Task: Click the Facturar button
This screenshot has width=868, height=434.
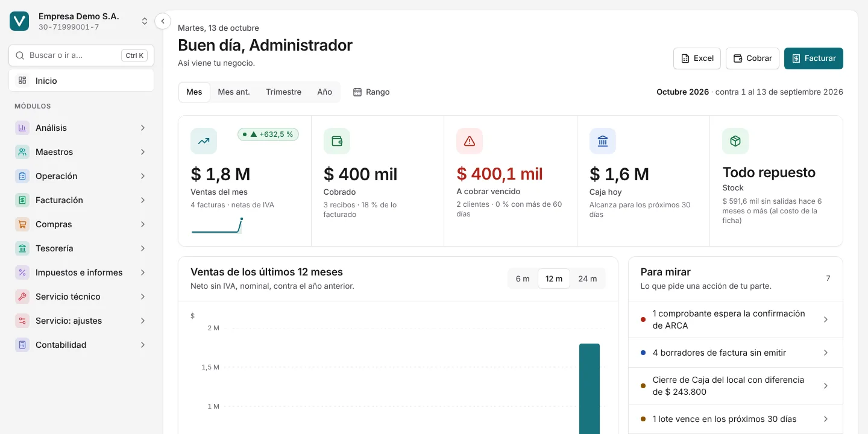Action: (814, 58)
